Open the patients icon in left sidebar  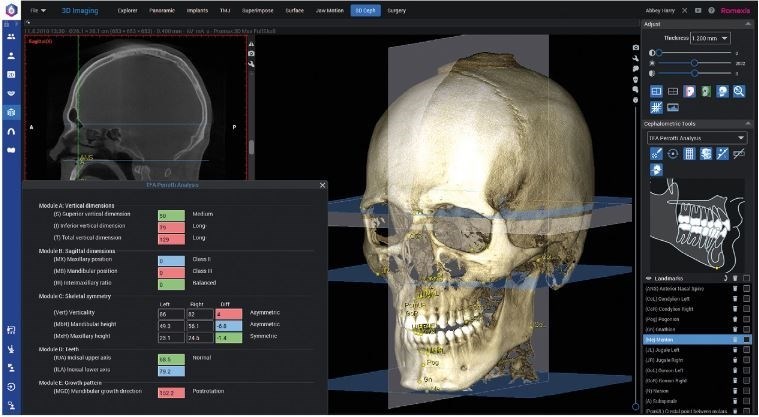(11, 35)
